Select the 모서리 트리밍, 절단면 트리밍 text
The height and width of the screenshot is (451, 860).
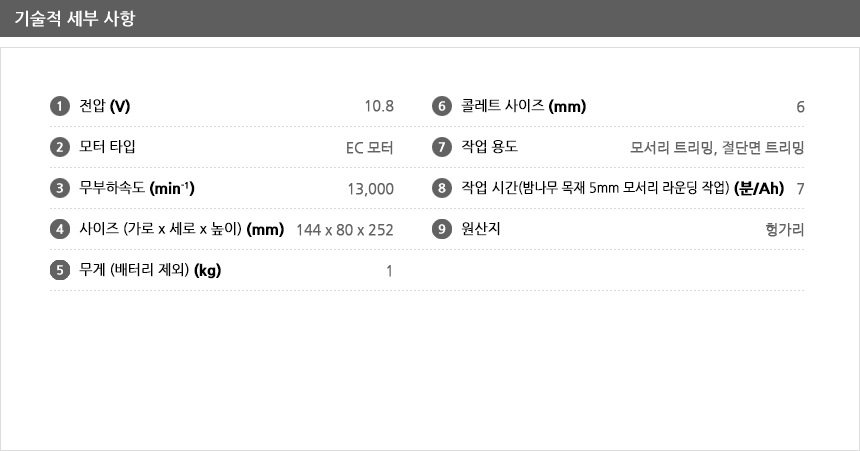pos(717,148)
